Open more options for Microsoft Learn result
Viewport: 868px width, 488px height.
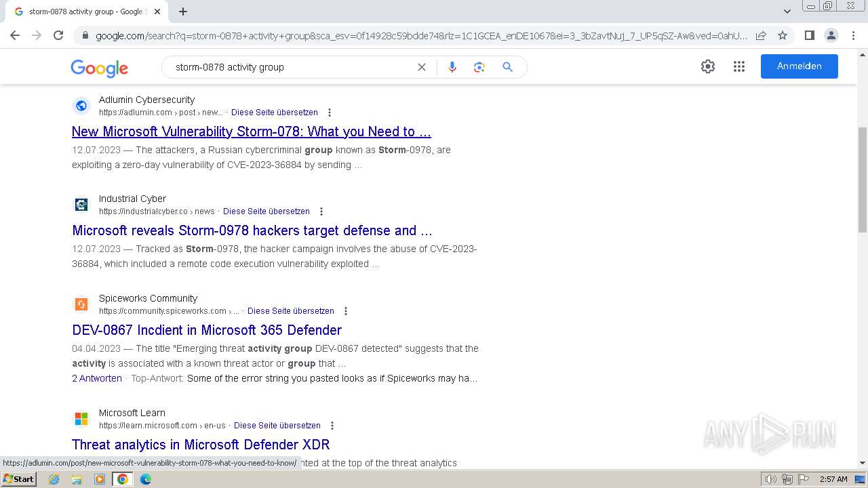click(x=332, y=426)
